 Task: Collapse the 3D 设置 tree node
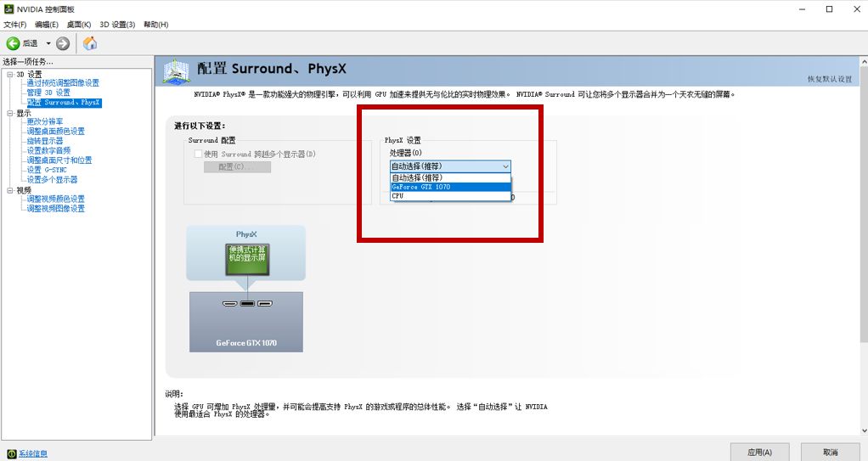10,74
